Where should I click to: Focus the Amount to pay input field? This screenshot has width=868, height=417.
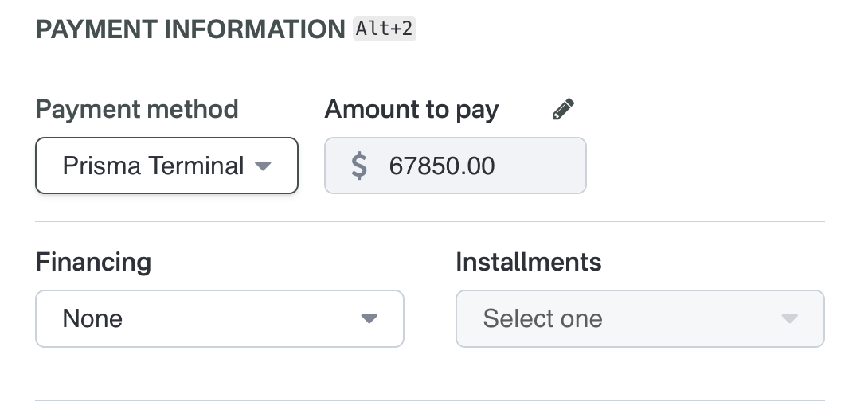(x=478, y=166)
